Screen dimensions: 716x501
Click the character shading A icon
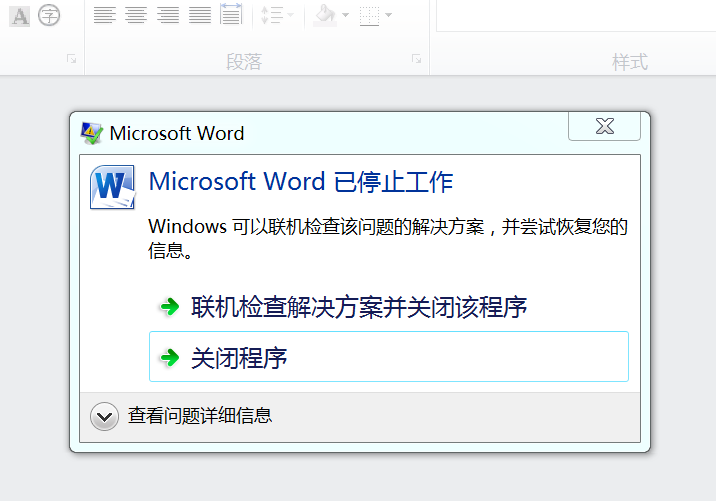coord(20,16)
